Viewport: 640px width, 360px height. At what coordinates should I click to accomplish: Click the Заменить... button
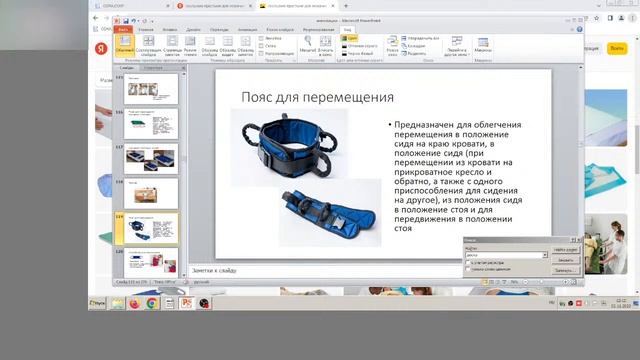pyautogui.click(x=565, y=270)
